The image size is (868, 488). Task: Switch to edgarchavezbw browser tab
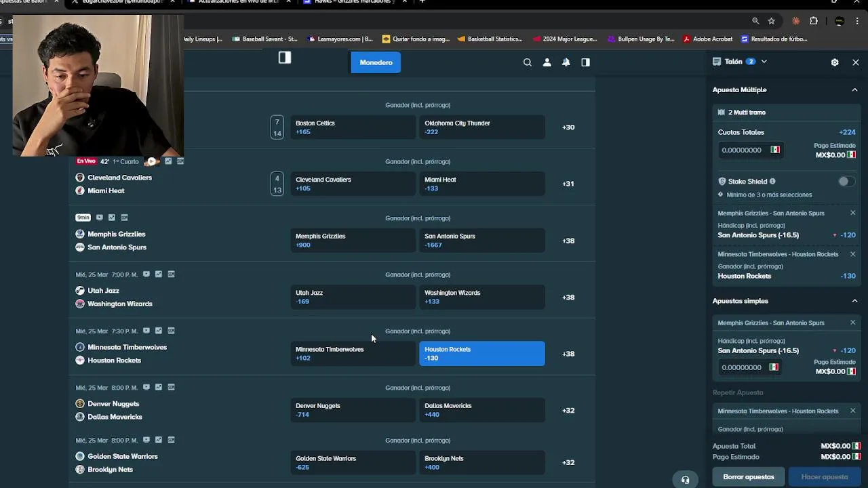pos(122,2)
